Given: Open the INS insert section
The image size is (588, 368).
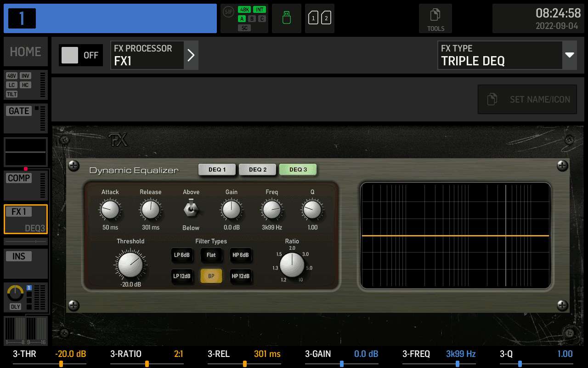Looking at the screenshot, I should [x=26, y=264].
